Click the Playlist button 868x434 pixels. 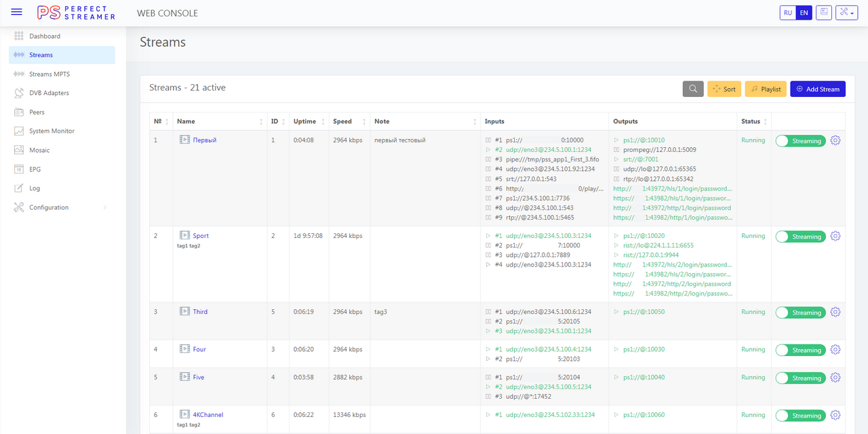click(x=765, y=89)
